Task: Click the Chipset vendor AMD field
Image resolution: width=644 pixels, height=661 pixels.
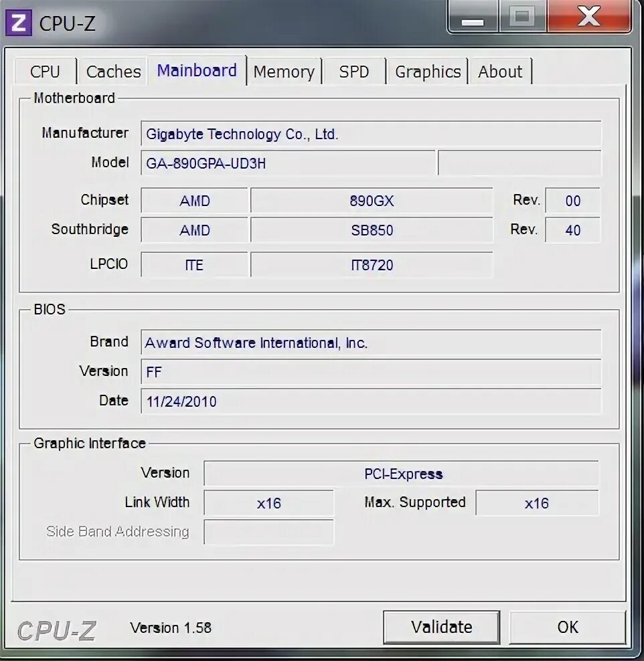Action: (x=194, y=201)
